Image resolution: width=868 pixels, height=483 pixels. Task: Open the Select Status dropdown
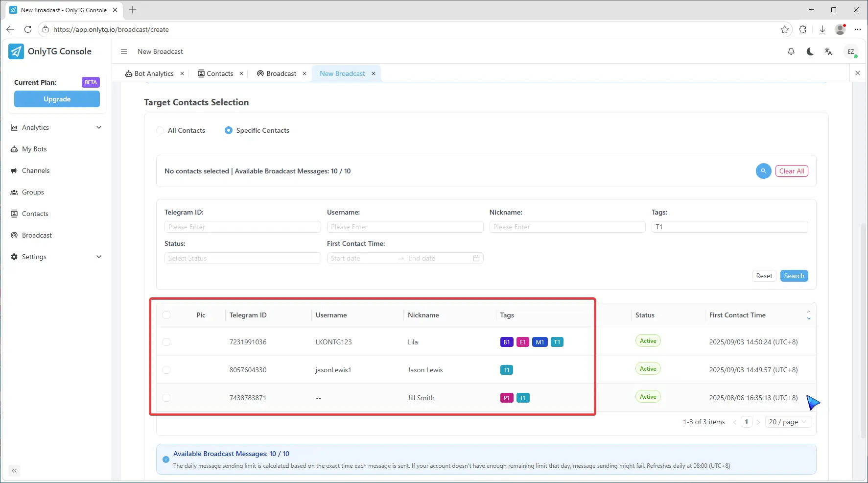[x=242, y=258]
